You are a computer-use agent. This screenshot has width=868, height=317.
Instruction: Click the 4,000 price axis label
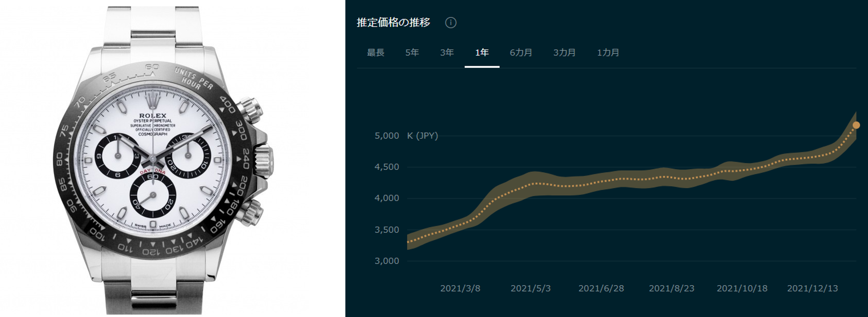coord(386,198)
